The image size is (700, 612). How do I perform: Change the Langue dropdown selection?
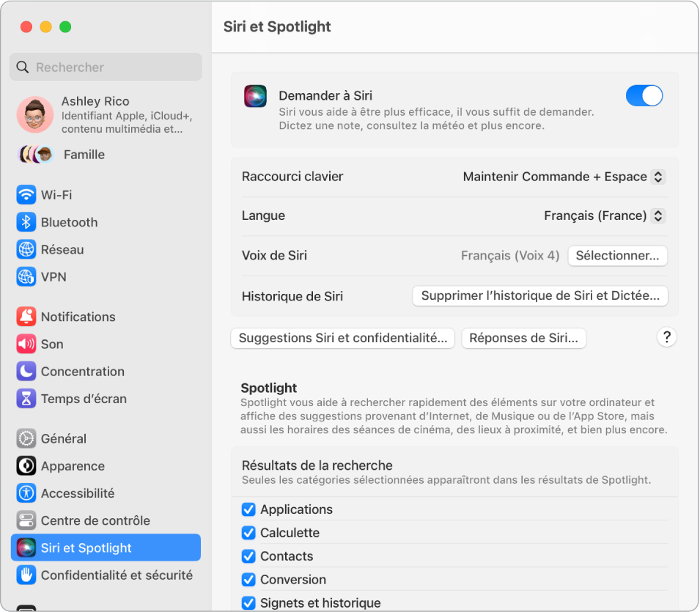point(603,215)
